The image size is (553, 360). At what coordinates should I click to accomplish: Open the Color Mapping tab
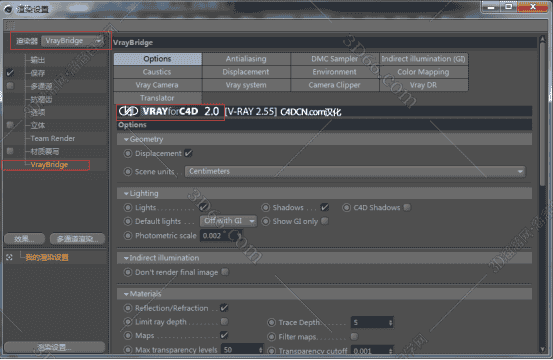[x=424, y=72]
